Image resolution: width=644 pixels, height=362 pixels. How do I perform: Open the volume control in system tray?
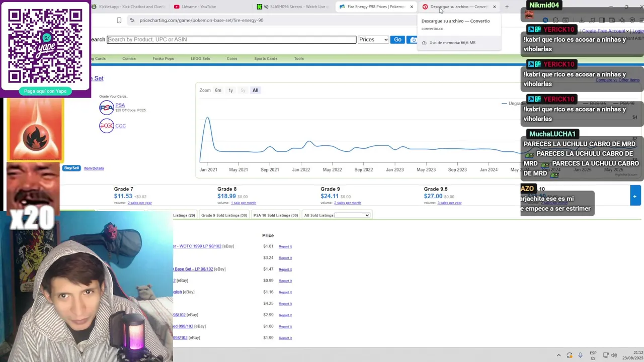tap(614, 355)
